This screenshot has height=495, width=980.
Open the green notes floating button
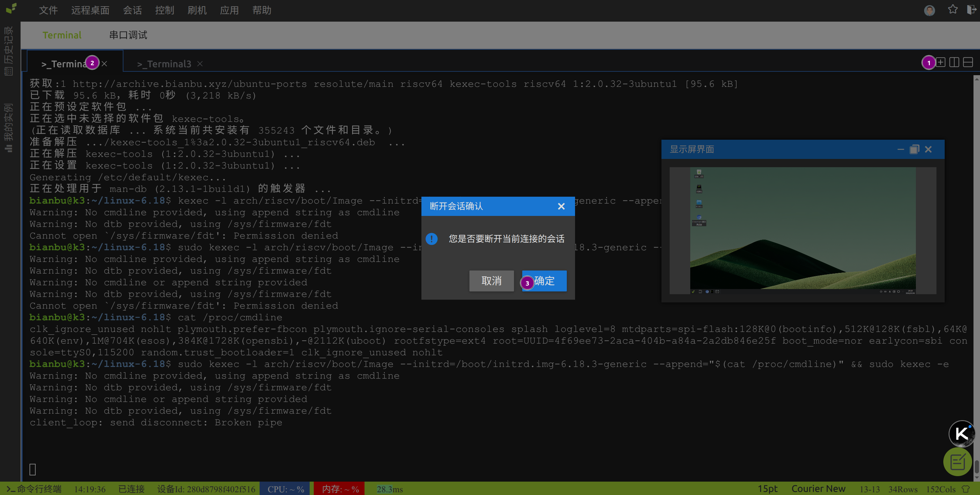tap(958, 462)
